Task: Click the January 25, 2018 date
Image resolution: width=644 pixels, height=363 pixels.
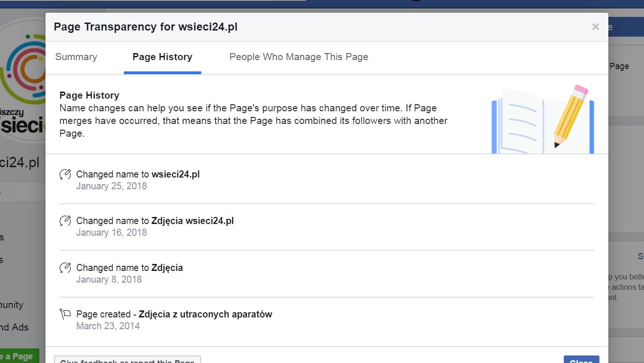Action: [x=112, y=186]
